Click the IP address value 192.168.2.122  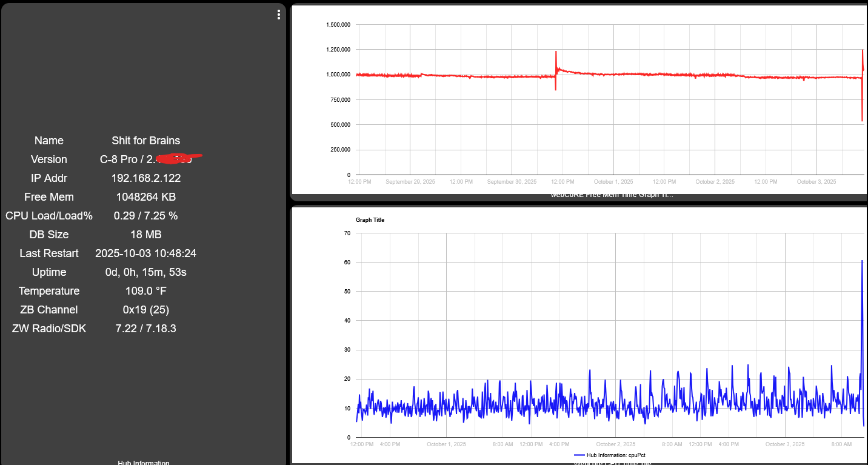coord(145,178)
